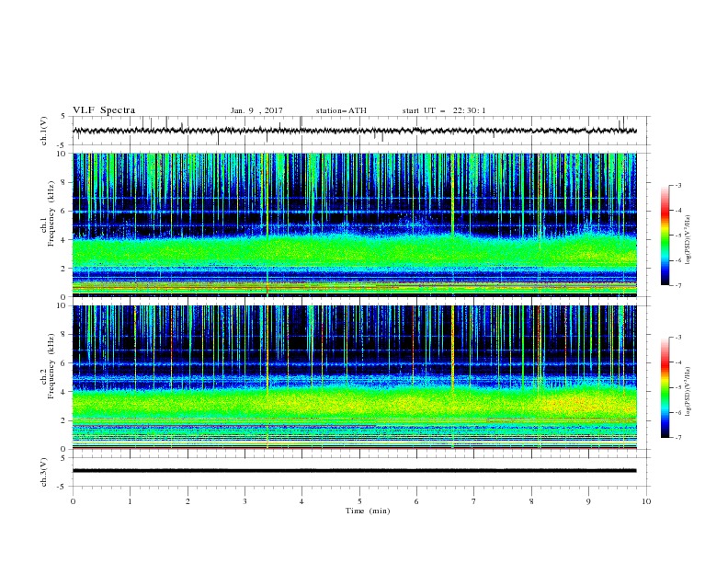
Task: Click the "1" tick on time axis
Action: coord(130,501)
